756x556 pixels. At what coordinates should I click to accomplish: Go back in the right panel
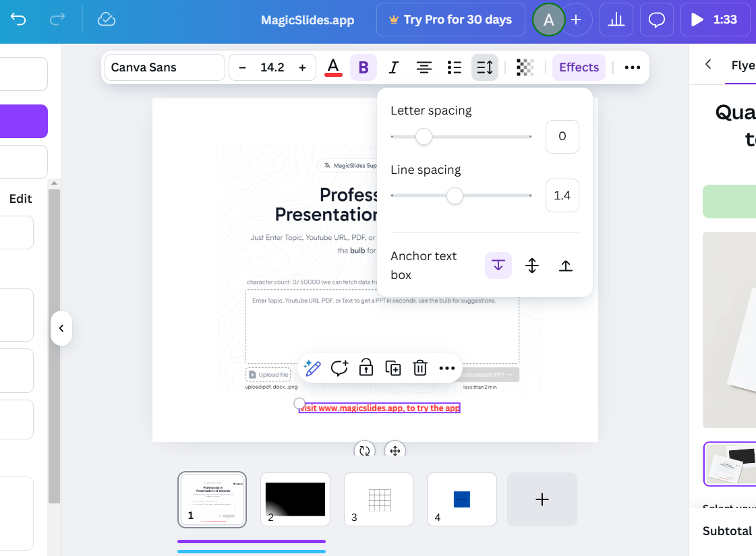pos(708,64)
